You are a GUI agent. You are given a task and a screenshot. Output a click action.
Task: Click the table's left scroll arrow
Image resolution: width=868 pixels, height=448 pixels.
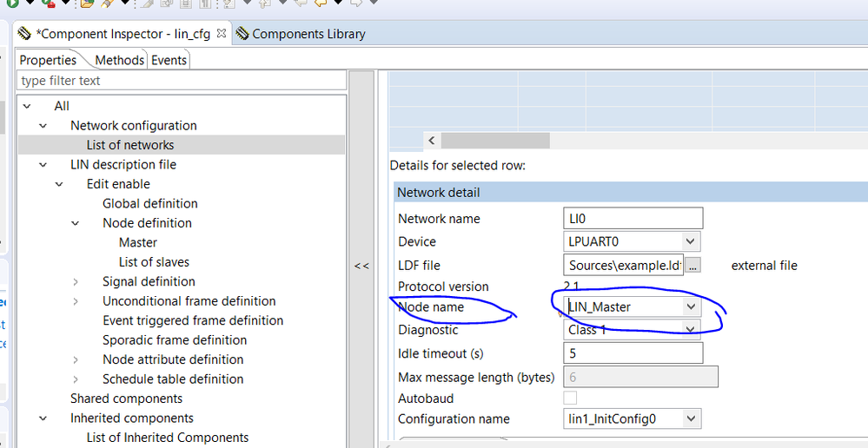tap(432, 141)
